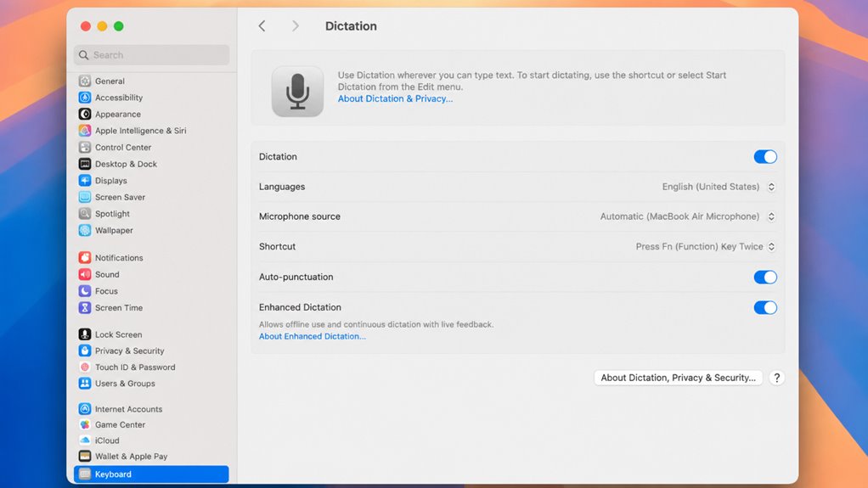868x488 pixels.
Task: Click the green zoom window button
Action: click(118, 26)
